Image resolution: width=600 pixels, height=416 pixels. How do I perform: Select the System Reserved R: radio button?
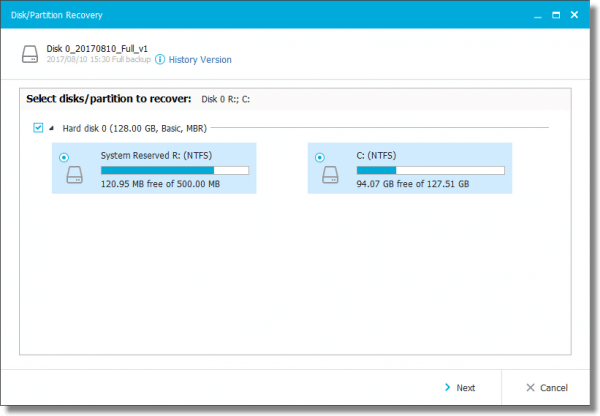(64, 157)
